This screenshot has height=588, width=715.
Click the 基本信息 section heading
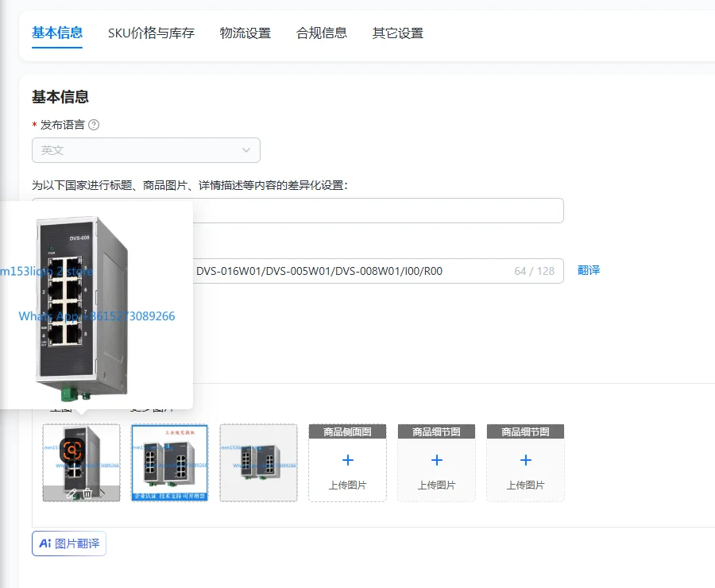pyautogui.click(x=60, y=97)
